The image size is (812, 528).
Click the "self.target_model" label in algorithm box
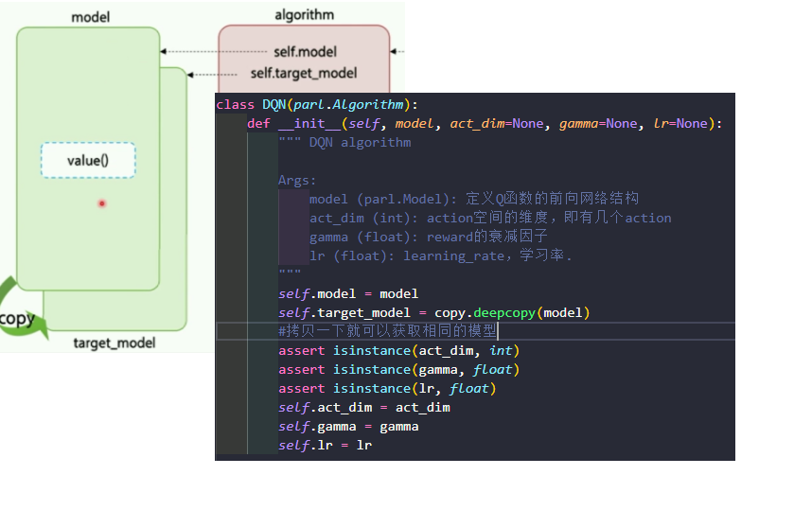304,73
